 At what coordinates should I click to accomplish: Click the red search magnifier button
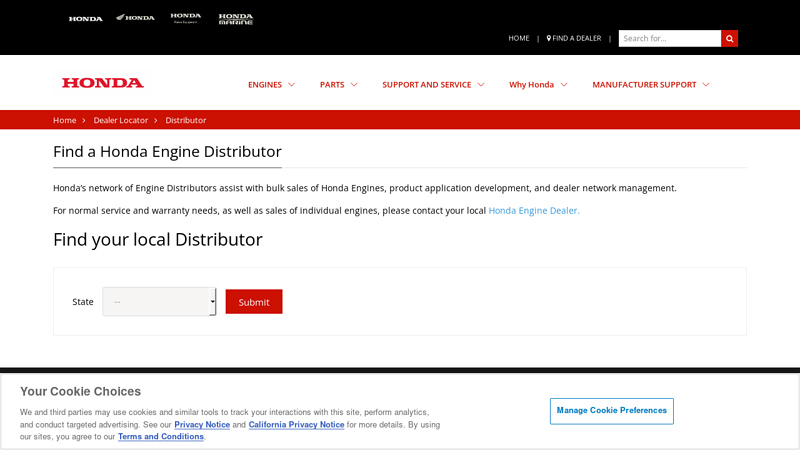pyautogui.click(x=729, y=38)
